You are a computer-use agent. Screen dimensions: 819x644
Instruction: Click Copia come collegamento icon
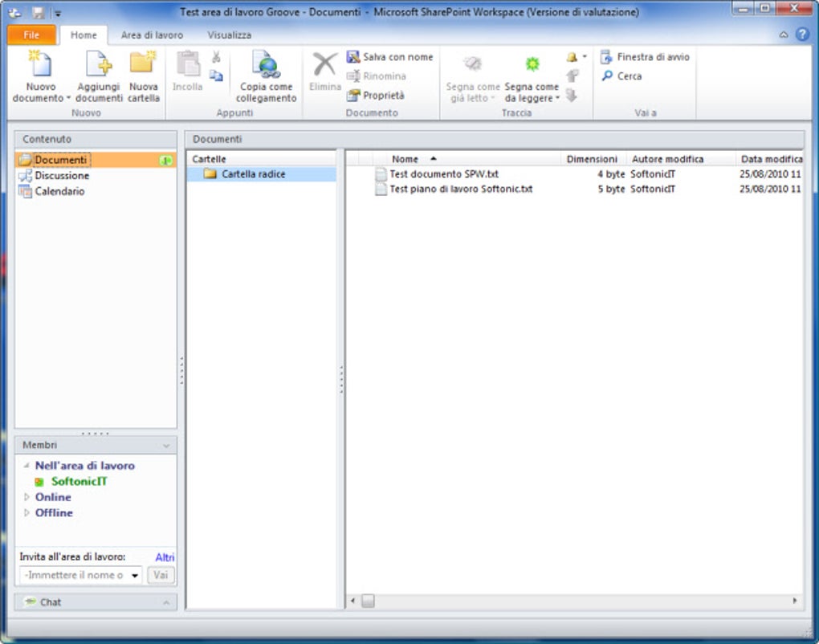coord(267,63)
